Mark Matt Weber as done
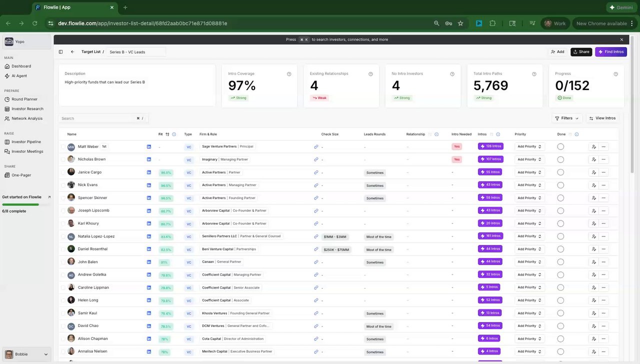The image size is (640, 364). [560, 146]
